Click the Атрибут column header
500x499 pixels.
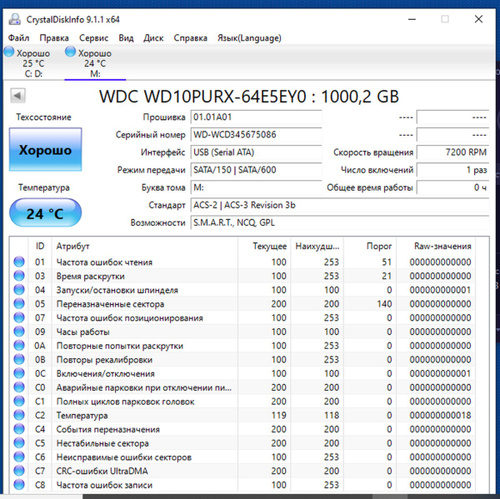tap(145, 246)
